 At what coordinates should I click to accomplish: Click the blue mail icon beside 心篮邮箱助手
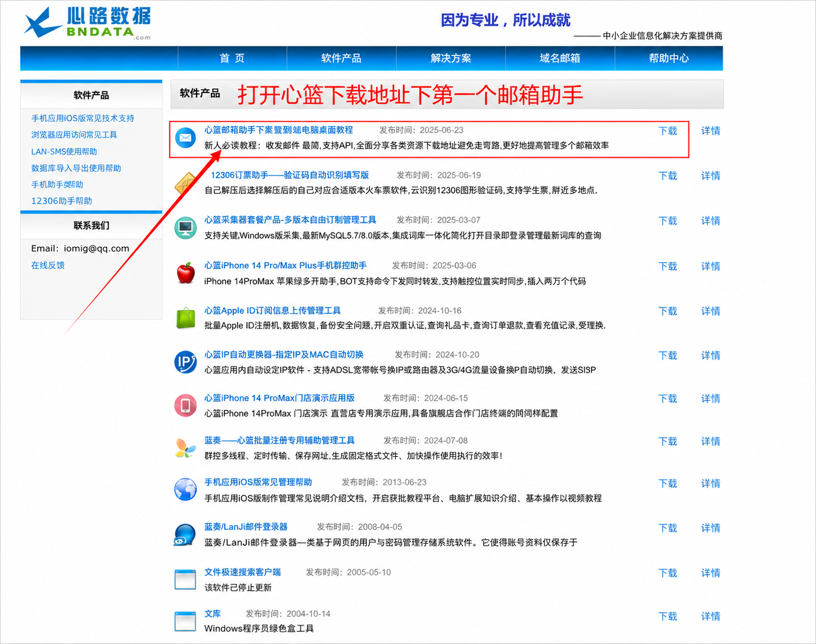click(x=186, y=138)
